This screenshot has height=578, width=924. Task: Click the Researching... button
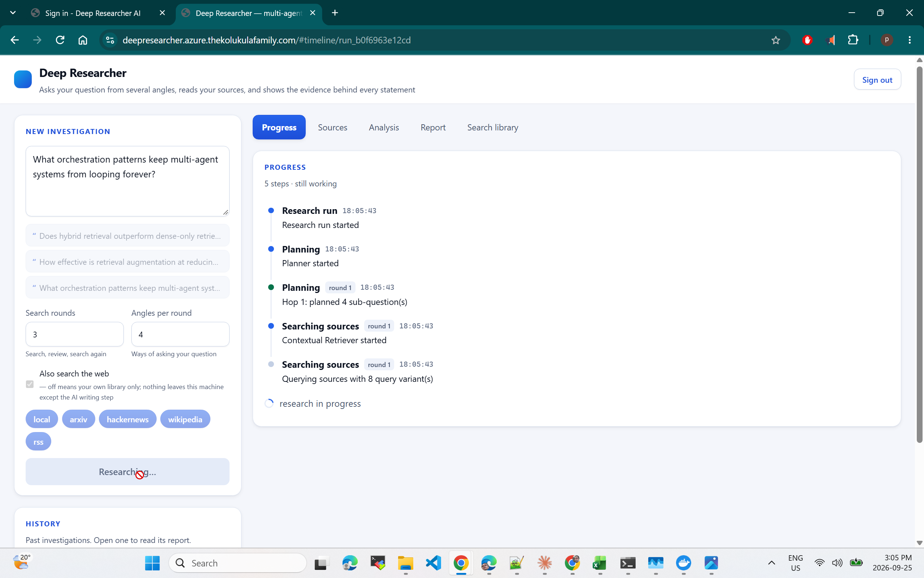(127, 472)
